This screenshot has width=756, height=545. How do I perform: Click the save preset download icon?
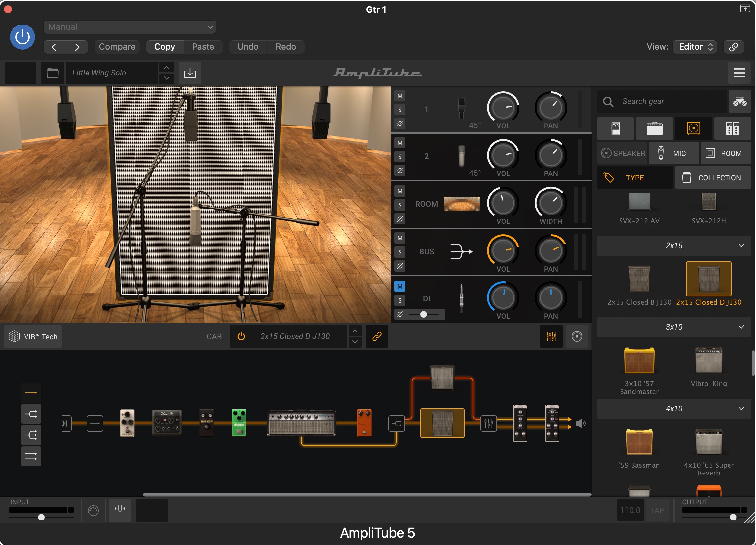pos(190,73)
